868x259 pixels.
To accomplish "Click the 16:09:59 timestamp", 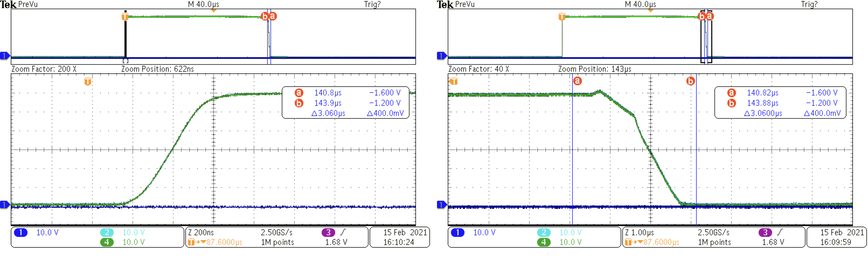I will [x=836, y=242].
